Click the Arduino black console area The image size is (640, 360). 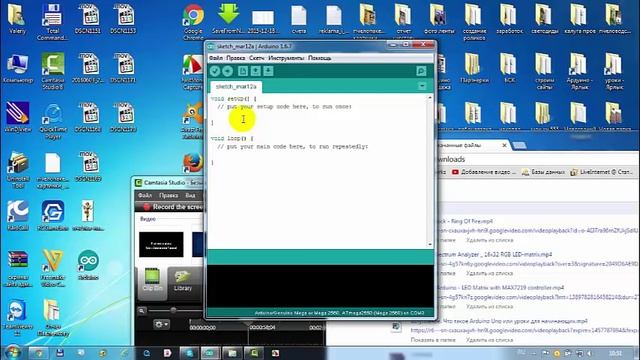point(320,287)
